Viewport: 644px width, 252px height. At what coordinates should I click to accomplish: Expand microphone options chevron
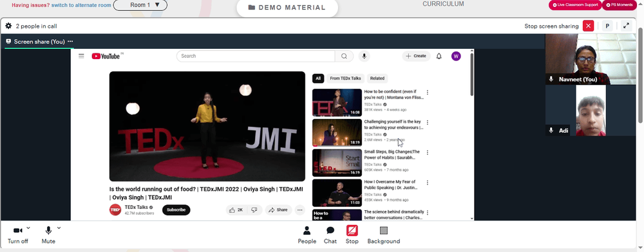point(59,228)
